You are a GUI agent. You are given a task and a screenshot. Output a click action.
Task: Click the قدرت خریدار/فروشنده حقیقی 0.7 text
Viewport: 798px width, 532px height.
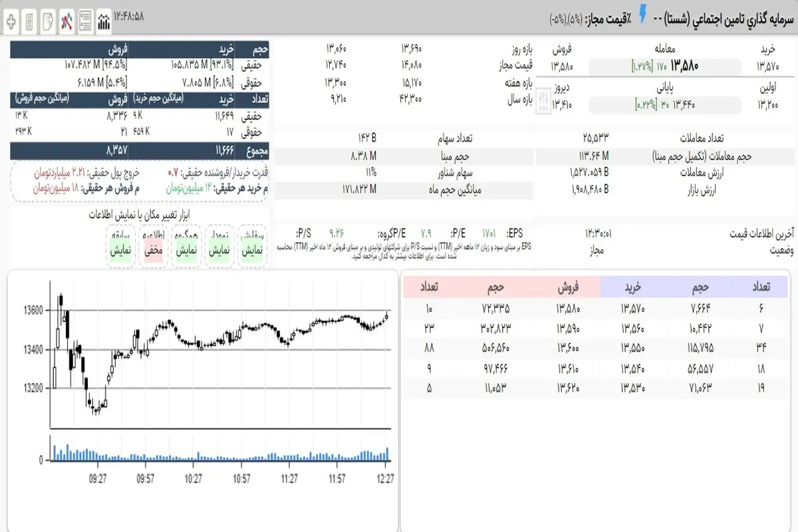pyautogui.click(x=218, y=173)
